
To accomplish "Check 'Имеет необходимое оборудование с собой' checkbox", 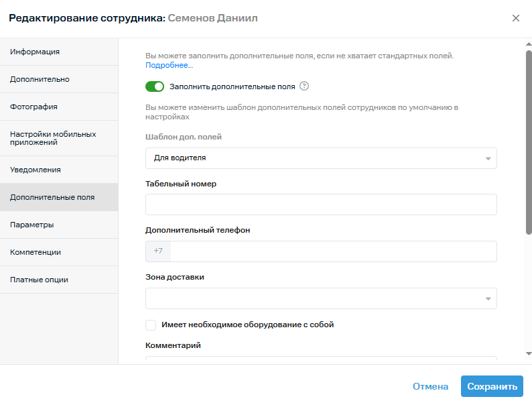I will (151, 325).
